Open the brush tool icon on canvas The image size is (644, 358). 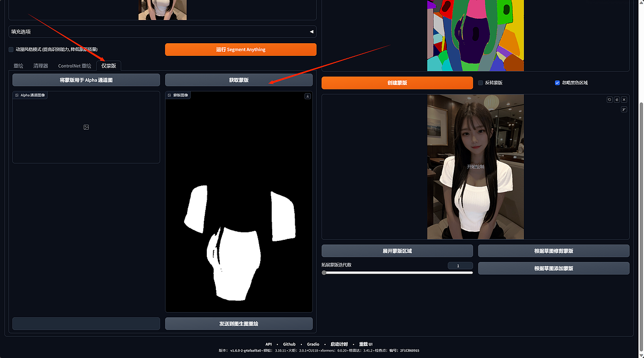624,109
